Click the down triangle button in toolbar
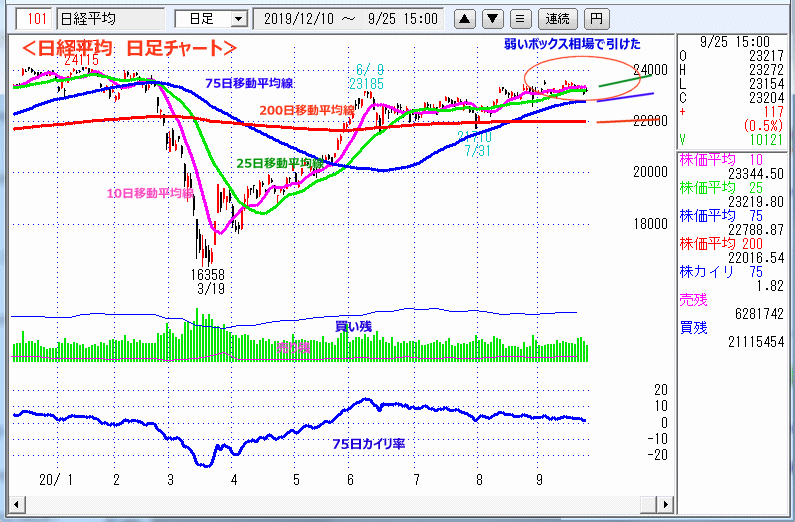The width and height of the screenshot is (795, 522). (x=492, y=19)
